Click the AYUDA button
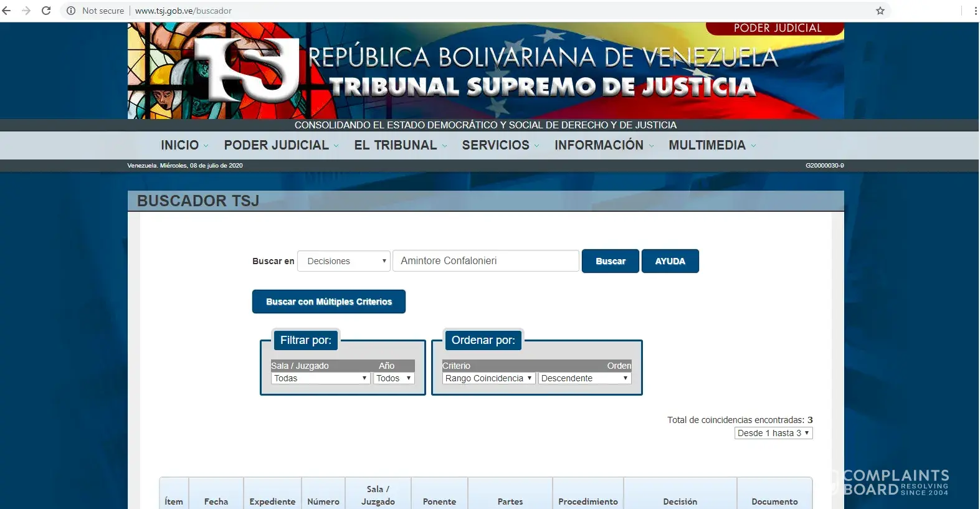The image size is (980, 509). [x=670, y=261]
